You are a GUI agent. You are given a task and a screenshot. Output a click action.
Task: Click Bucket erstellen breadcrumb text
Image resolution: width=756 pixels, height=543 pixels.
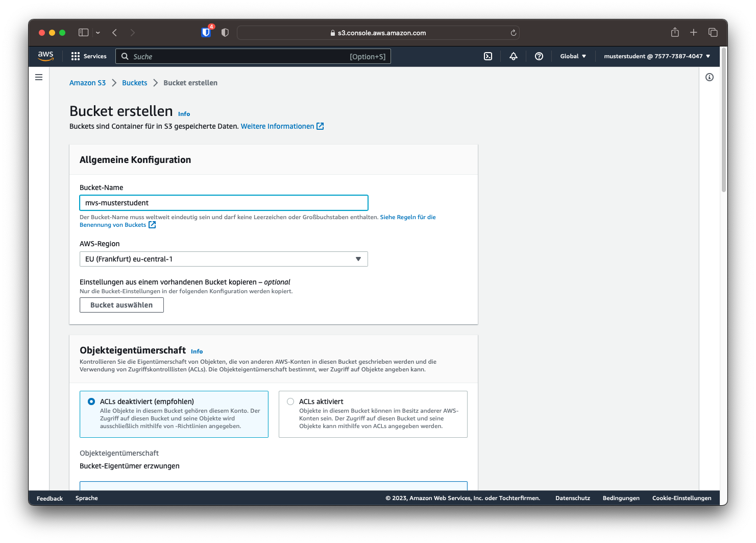(190, 83)
